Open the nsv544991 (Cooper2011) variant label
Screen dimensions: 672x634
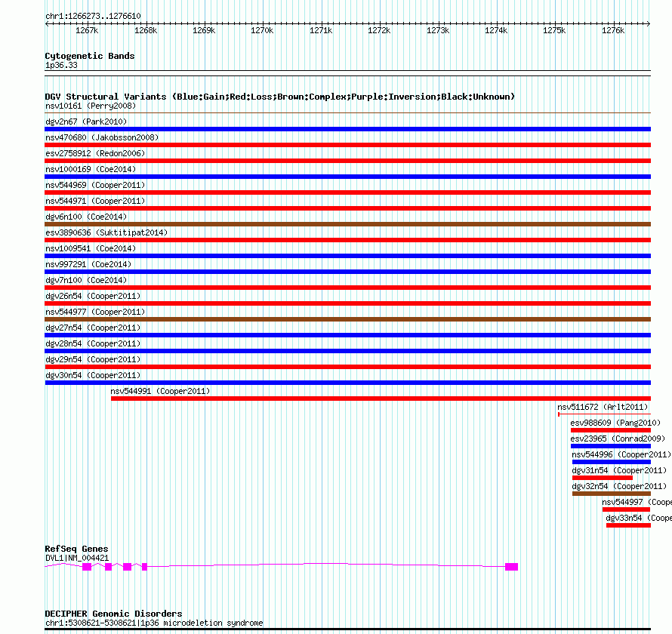coord(160,391)
